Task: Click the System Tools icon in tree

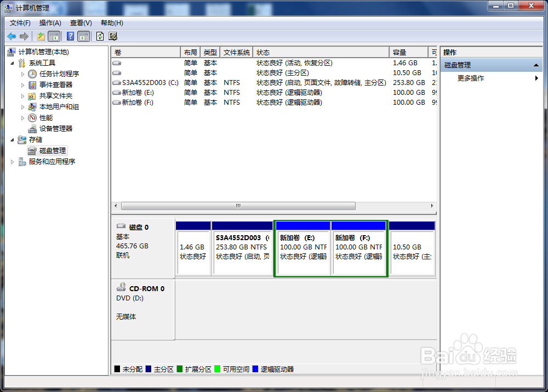Action: [22, 63]
